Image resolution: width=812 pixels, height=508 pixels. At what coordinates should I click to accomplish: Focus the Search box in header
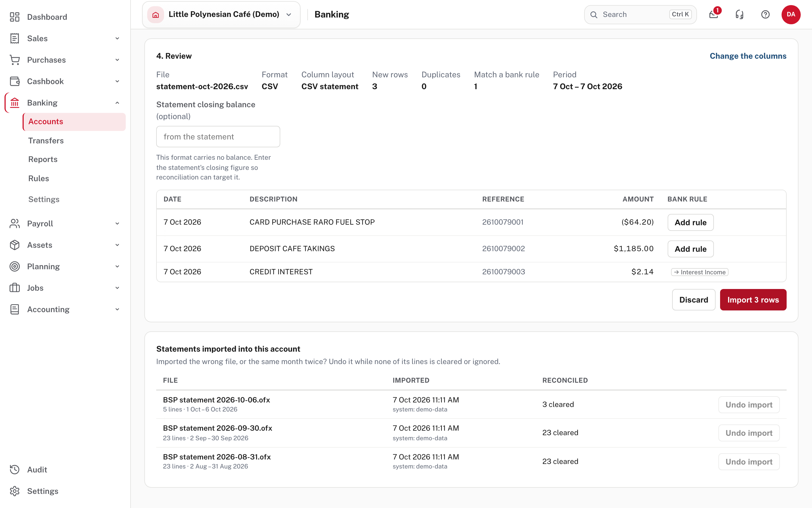pyautogui.click(x=640, y=14)
